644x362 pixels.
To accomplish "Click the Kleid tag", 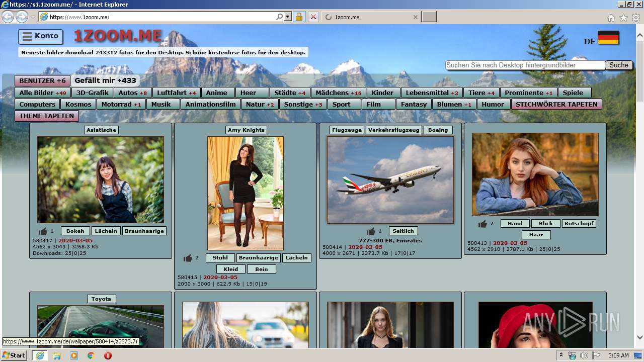I will click(x=231, y=269).
